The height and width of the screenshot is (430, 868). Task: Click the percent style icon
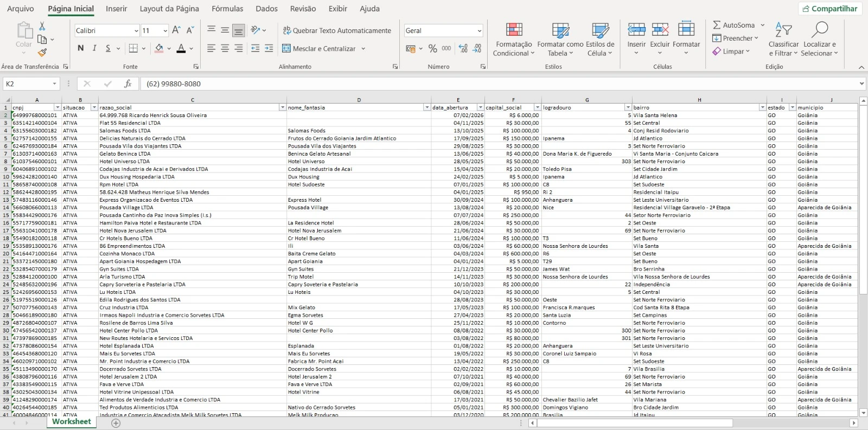[x=432, y=48]
